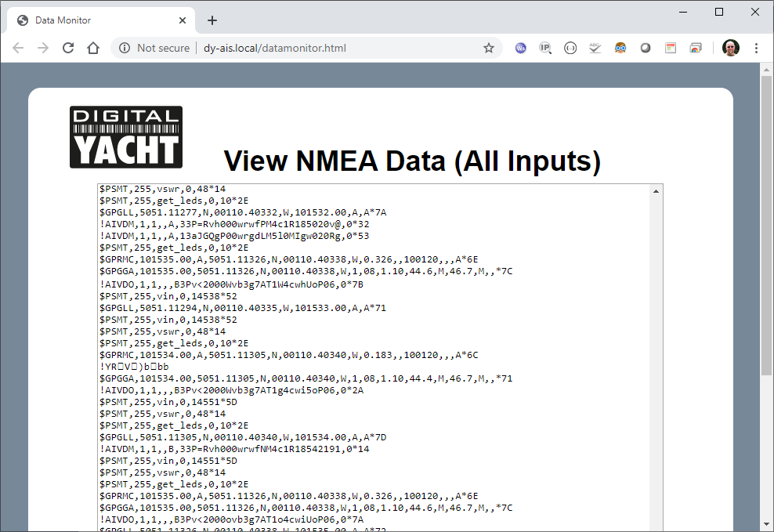
Task: Open the IP lookup extension icon
Action: pos(545,48)
